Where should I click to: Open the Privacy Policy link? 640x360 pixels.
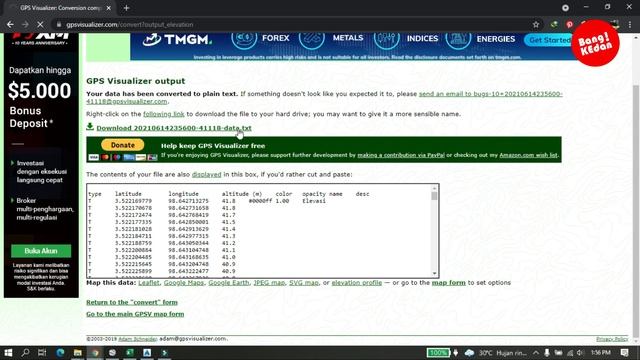point(612,339)
